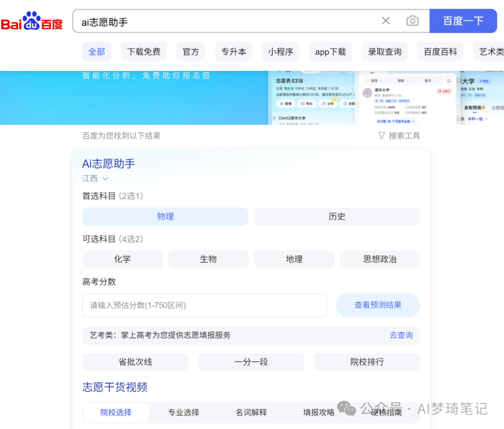Click the 志愿表 0318 banner screenshot
The height and width of the screenshot is (429, 504).
[312, 98]
